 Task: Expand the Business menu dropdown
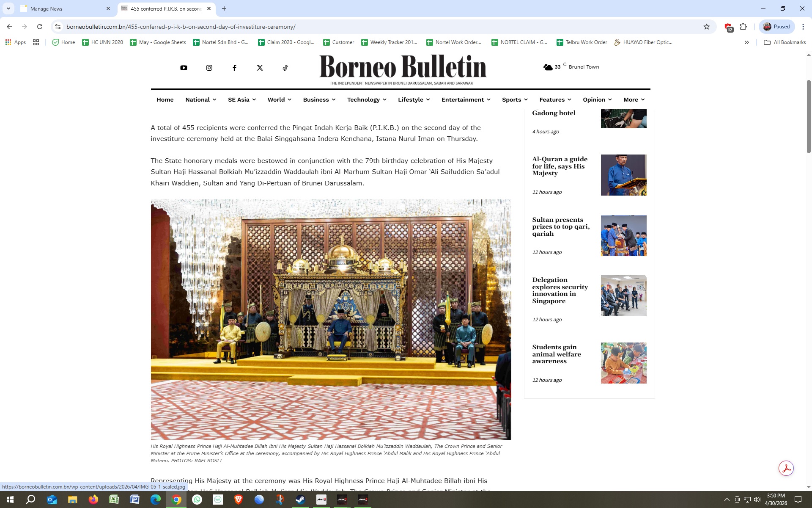319,99
